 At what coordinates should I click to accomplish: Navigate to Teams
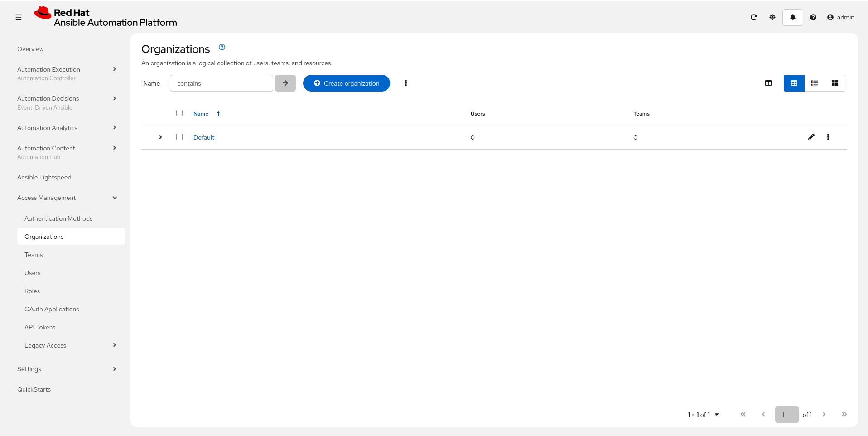tap(34, 255)
